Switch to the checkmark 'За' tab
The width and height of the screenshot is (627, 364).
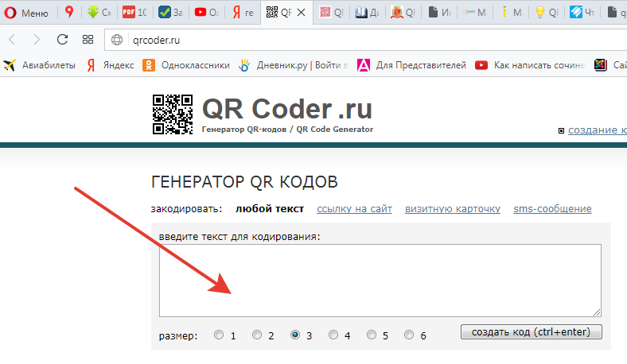click(170, 13)
